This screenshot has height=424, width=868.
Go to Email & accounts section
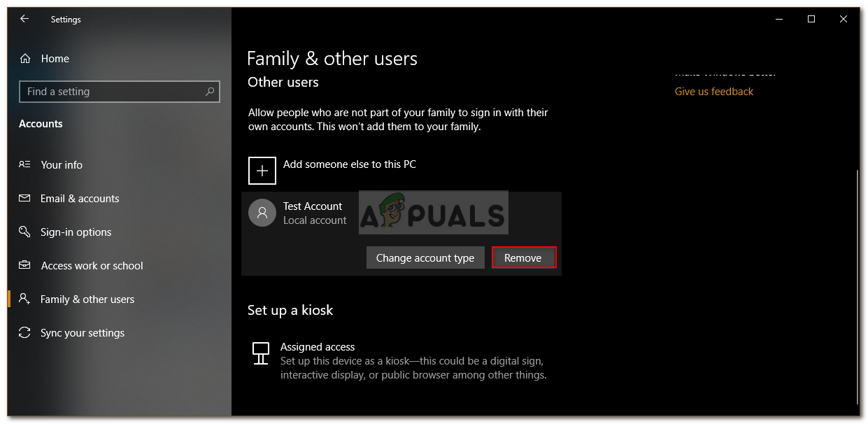pyautogui.click(x=80, y=199)
